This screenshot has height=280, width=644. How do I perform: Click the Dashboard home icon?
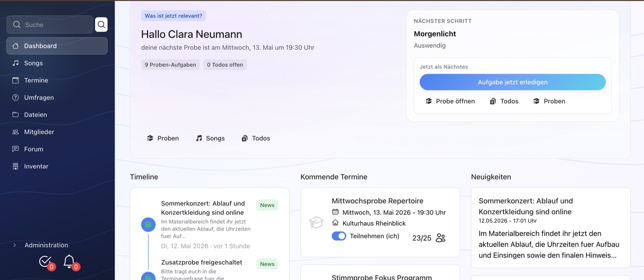click(x=16, y=46)
